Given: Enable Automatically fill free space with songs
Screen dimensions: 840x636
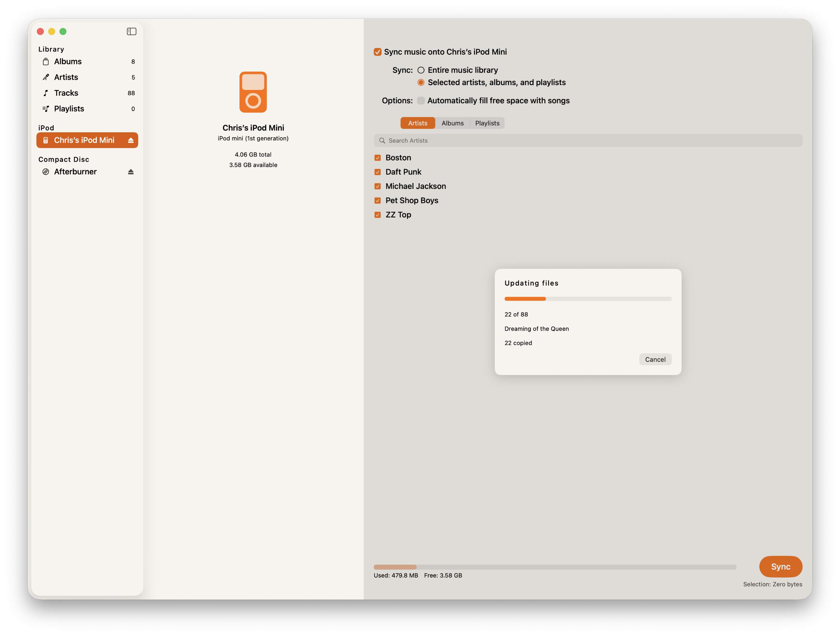Looking at the screenshot, I should coord(421,100).
